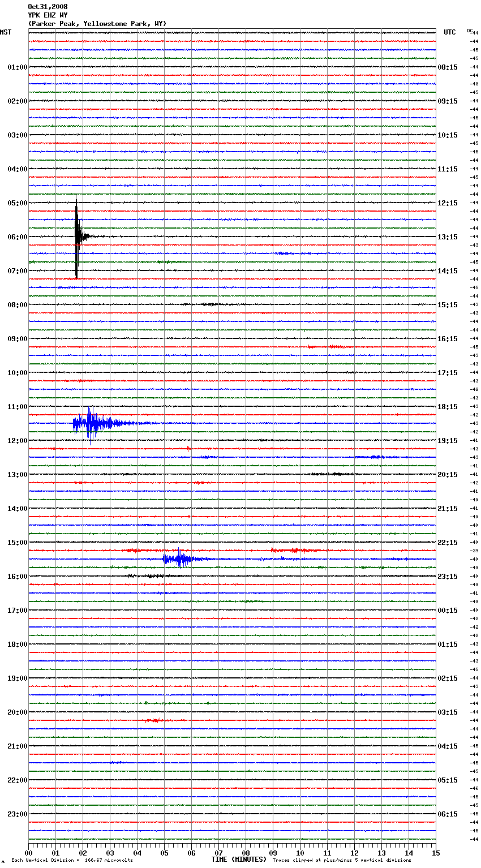Select the 20:00 MST hour label
Screen dimensions: 481x868
[x=18, y=712]
